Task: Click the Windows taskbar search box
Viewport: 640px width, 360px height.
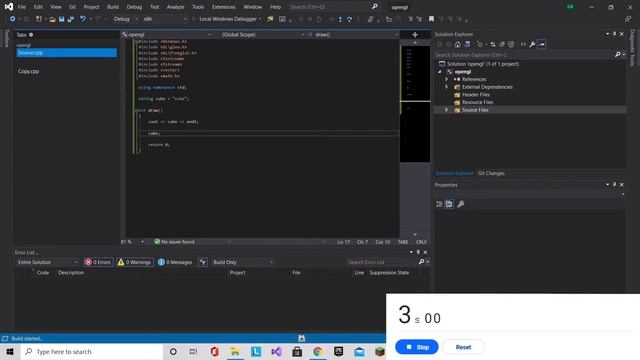Action: tap(91, 351)
